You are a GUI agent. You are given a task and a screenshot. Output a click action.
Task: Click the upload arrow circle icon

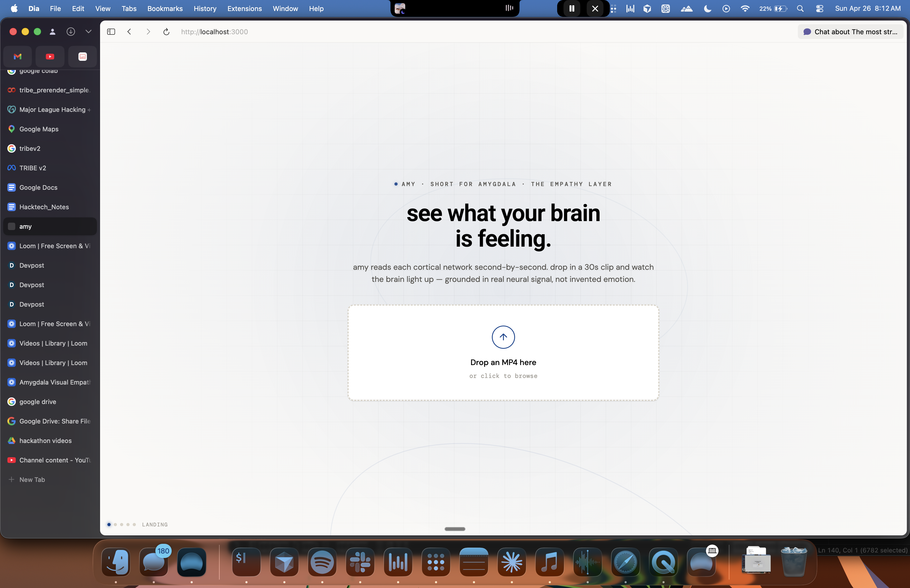(x=503, y=337)
